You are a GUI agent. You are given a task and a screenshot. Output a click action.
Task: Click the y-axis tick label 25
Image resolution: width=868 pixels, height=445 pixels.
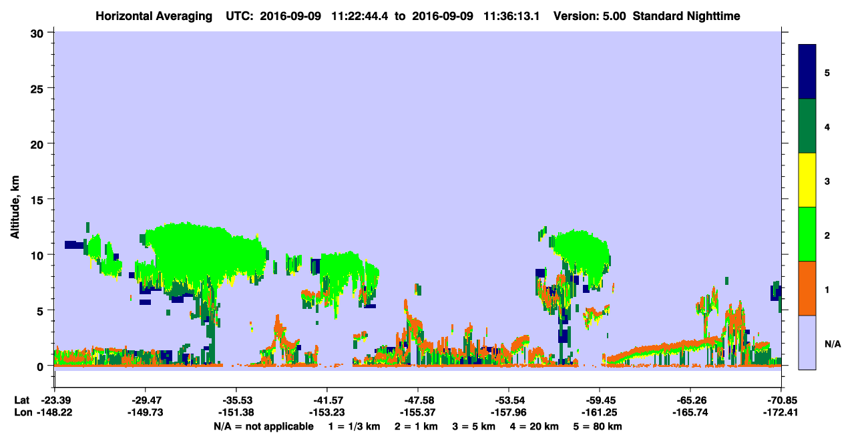click(x=39, y=88)
